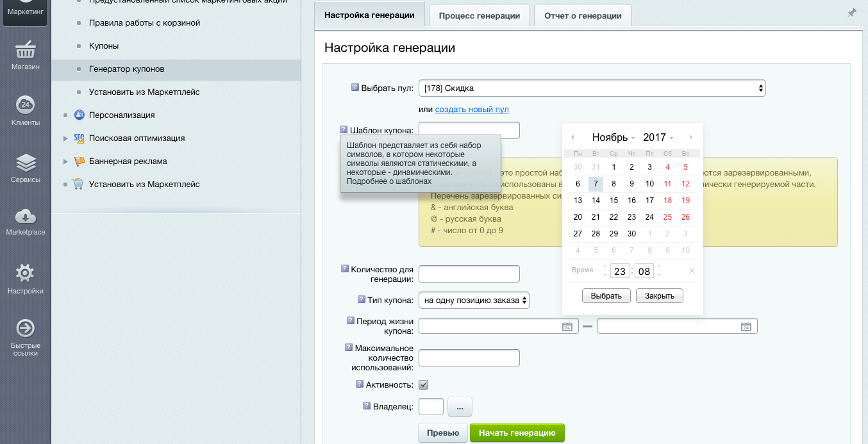868x444 pixels.
Task: Toggle the Активность checkbox
Action: point(423,385)
